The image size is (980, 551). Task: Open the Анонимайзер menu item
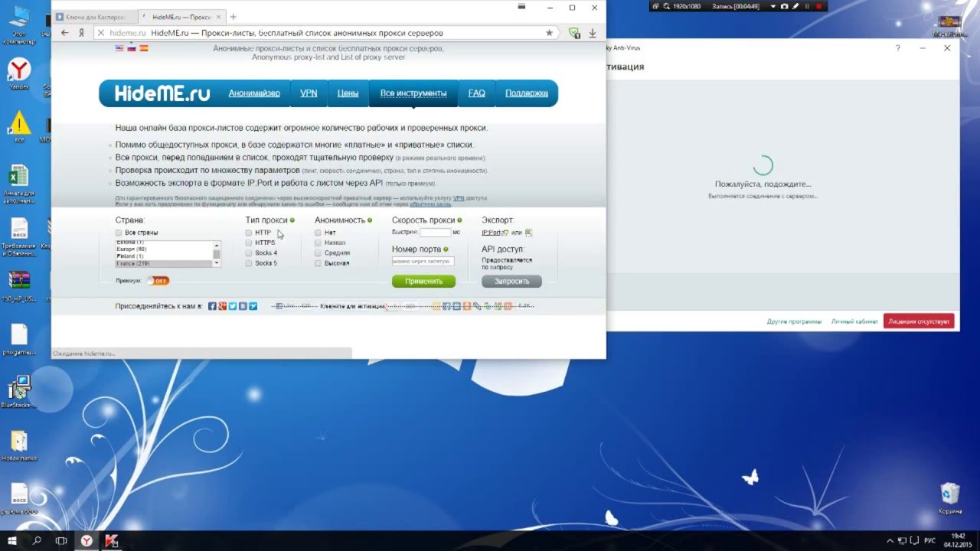[254, 93]
